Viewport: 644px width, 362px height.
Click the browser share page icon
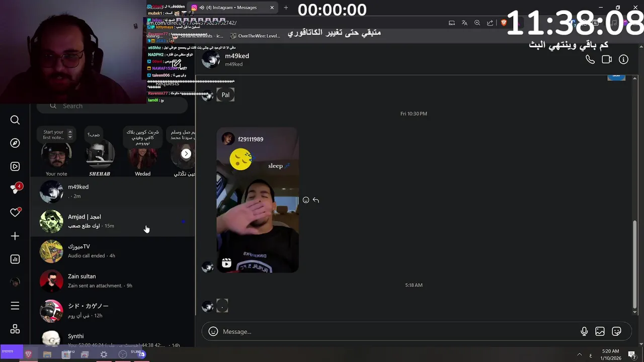pos(490,23)
